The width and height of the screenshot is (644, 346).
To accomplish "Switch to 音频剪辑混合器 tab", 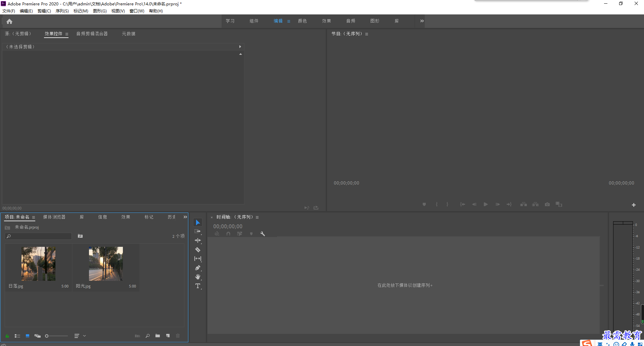I will (x=92, y=34).
